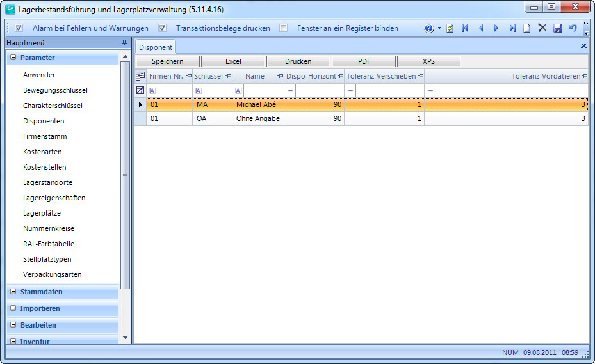
Task: Create a new record with blank page icon
Action: [x=527, y=28]
